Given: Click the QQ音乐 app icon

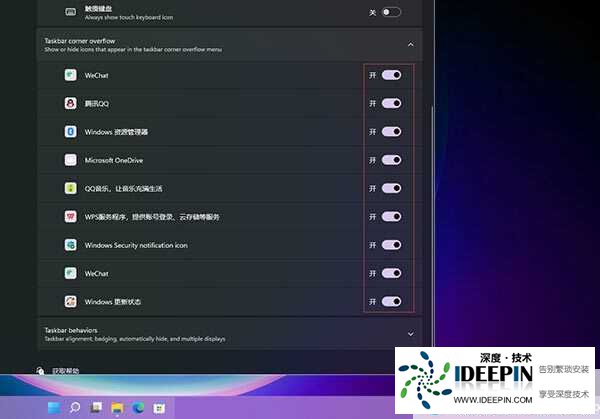Looking at the screenshot, I should coord(70,188).
